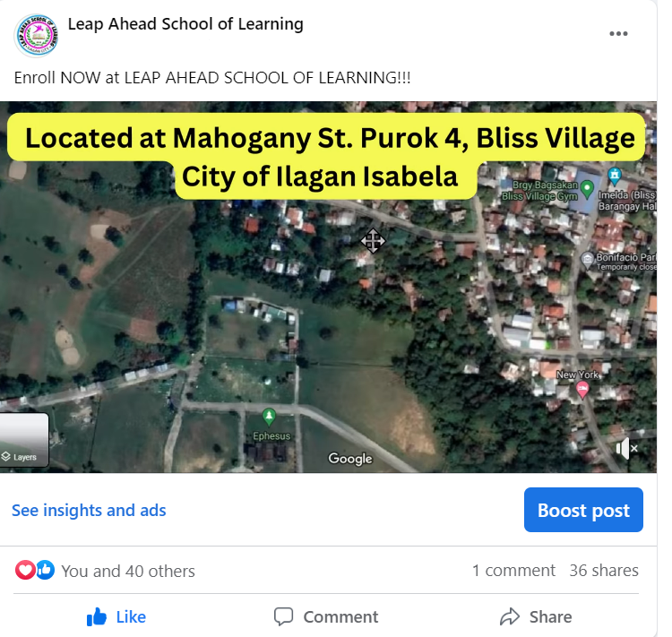The width and height of the screenshot is (672, 637).
Task: View who reacted: You and 40 others
Action: pos(128,571)
